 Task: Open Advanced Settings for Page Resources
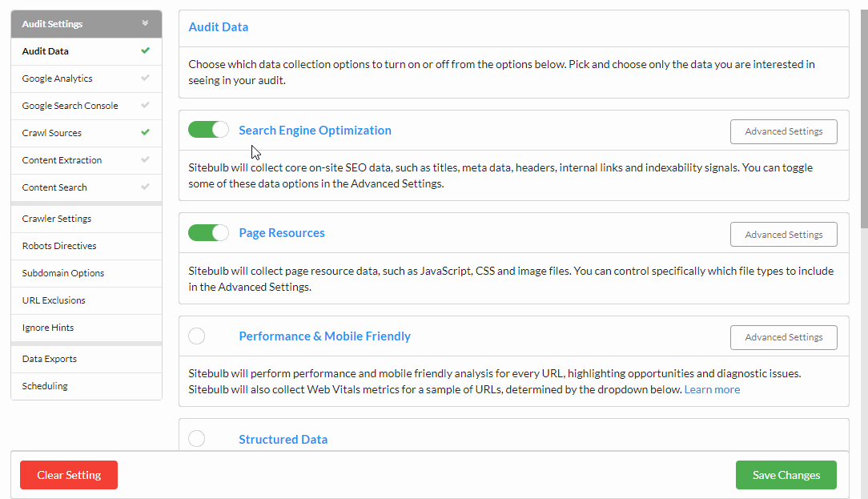783,234
